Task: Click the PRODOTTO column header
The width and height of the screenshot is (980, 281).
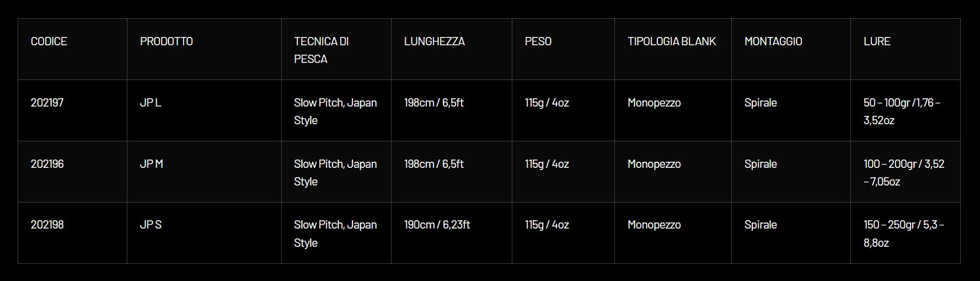Action: [x=167, y=41]
